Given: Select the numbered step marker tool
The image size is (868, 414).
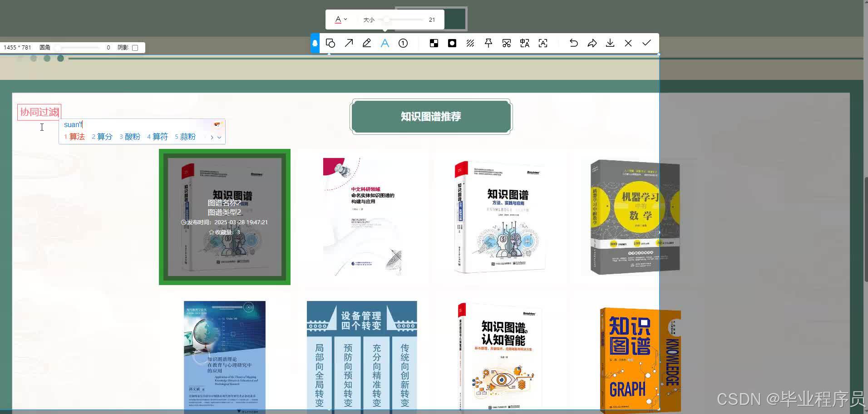Looking at the screenshot, I should [403, 43].
